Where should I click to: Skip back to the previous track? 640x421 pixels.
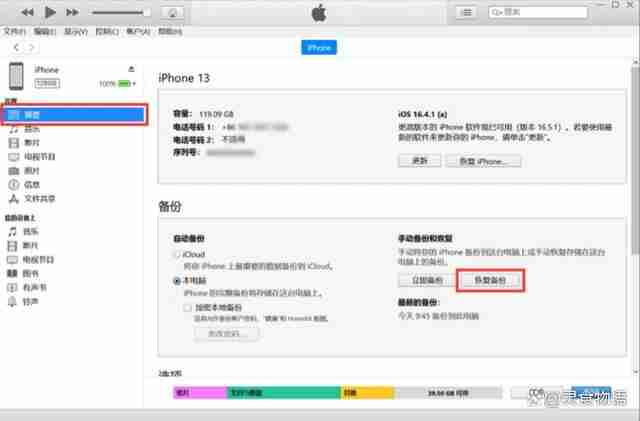coord(27,12)
